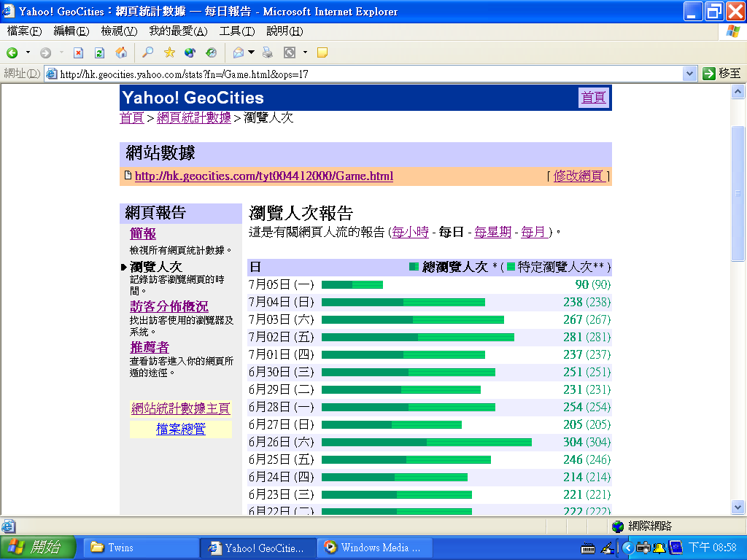The image size is (747, 560).
Task: Open the 檔案(F) menu
Action: (x=24, y=31)
